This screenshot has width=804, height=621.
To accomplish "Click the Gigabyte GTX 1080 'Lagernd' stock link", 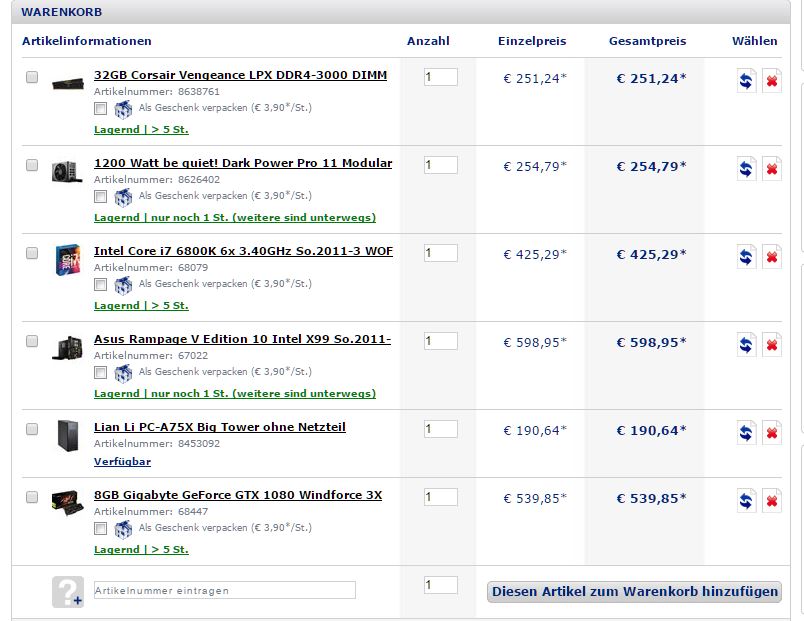I will click(x=142, y=550).
